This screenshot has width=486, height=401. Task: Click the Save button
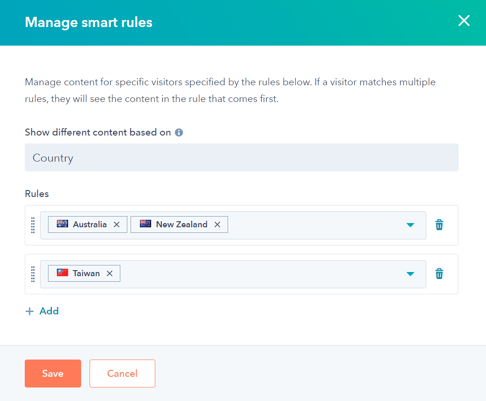[53, 373]
